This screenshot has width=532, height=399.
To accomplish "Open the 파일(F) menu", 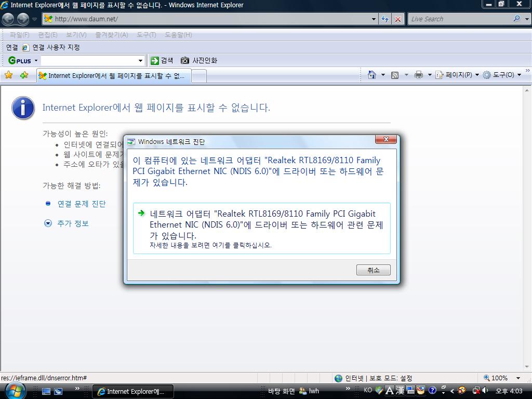I will pos(19,35).
